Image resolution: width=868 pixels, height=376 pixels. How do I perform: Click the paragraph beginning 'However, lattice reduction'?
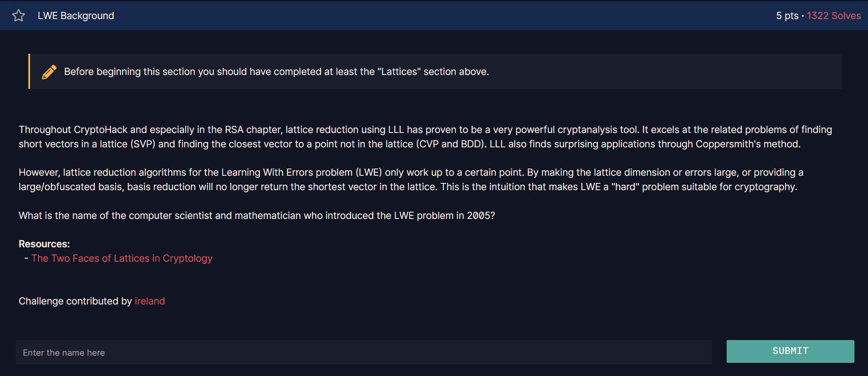coord(411,180)
